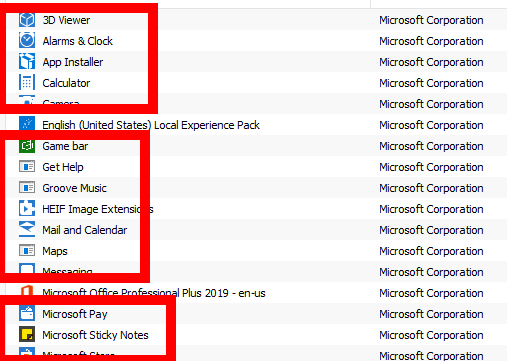Click Microsoft Corporation publisher in Game bar row
Image resolution: width=507 pixels, height=361 pixels.
coord(431,146)
